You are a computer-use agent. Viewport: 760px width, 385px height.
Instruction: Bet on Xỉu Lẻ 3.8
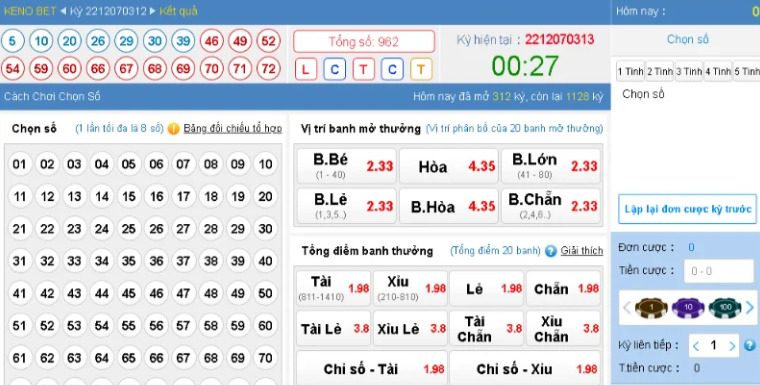tap(410, 328)
